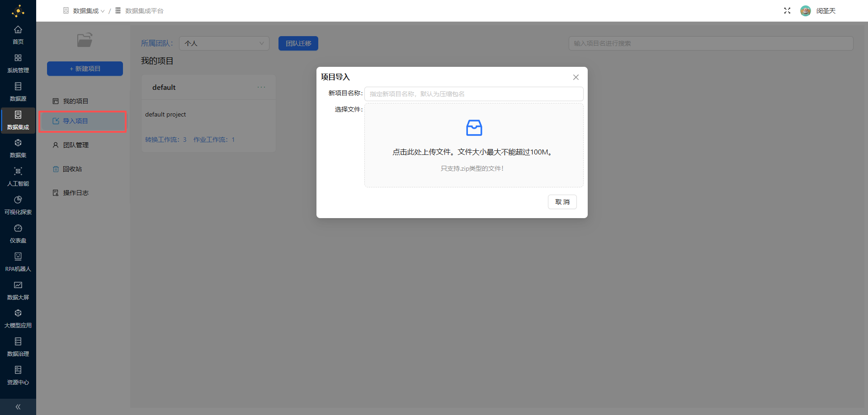The width and height of the screenshot is (868, 415).
Task: Select 操作日志 in the project menu
Action: (x=75, y=193)
